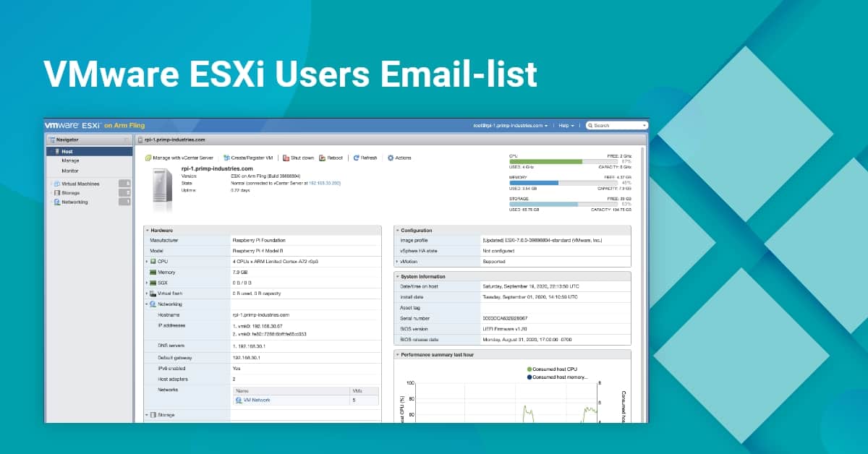Collapse the Storage row in Hardware
The image size is (868, 454).
click(147, 415)
